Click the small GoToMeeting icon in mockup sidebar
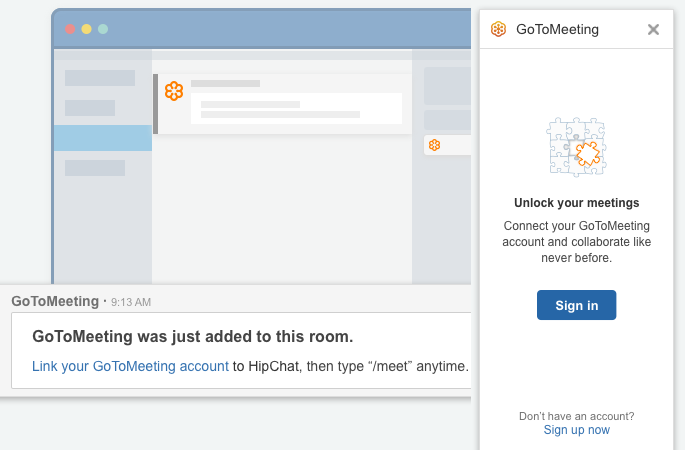 coord(434,145)
